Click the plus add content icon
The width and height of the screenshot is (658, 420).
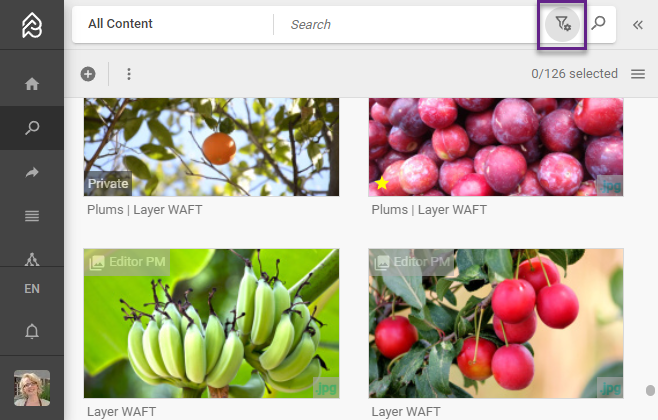pos(88,74)
